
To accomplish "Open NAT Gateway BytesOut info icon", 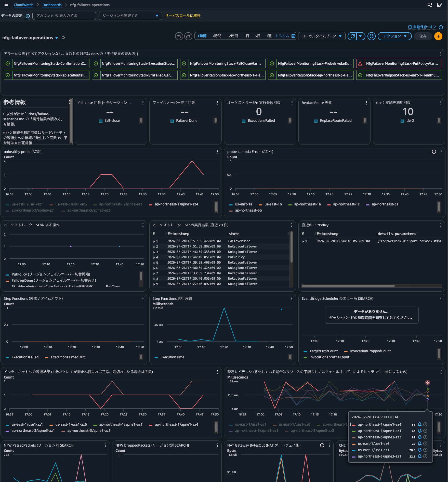I will point(322,445).
